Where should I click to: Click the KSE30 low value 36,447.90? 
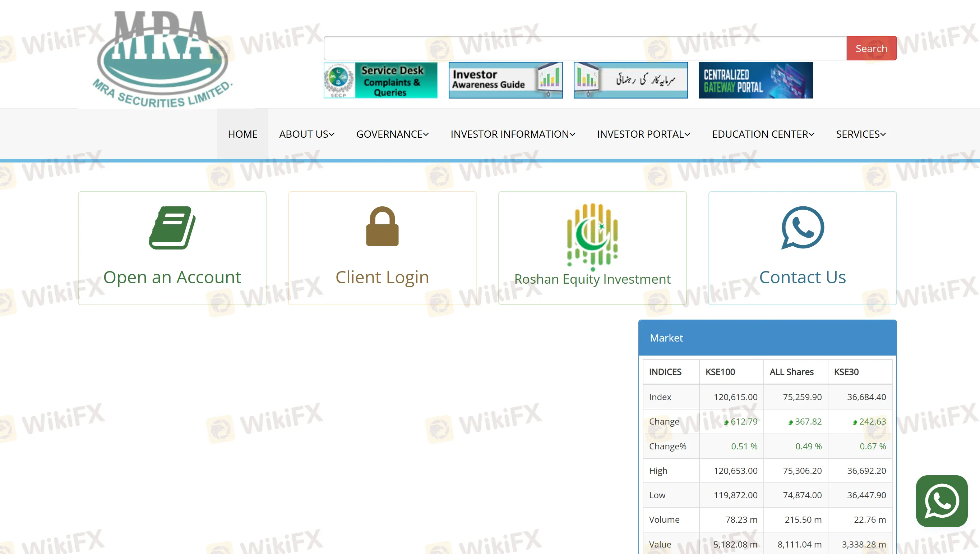(x=866, y=495)
